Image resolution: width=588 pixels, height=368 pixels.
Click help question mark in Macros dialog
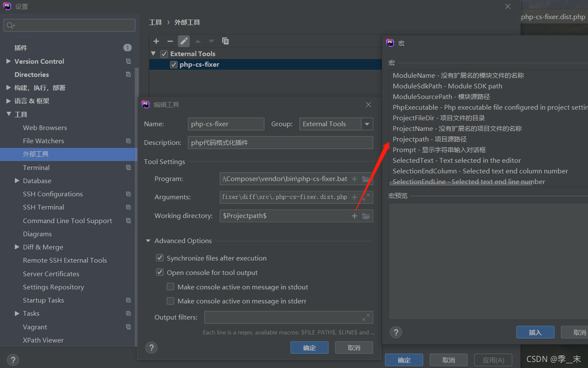(396, 332)
